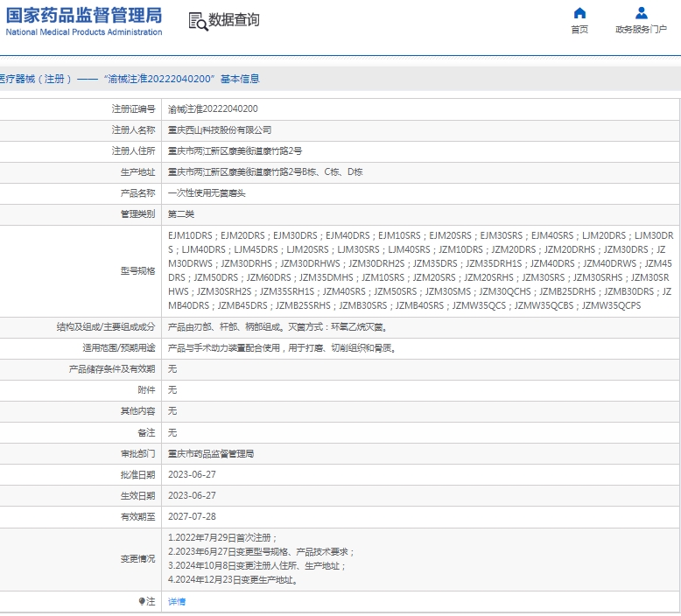Click the 注册人名称 label cell

click(x=81, y=129)
